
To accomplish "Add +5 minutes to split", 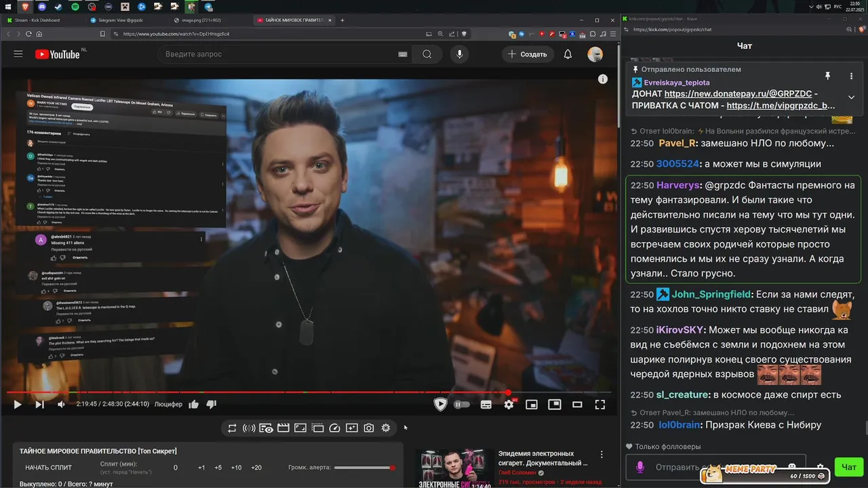I will [218, 468].
